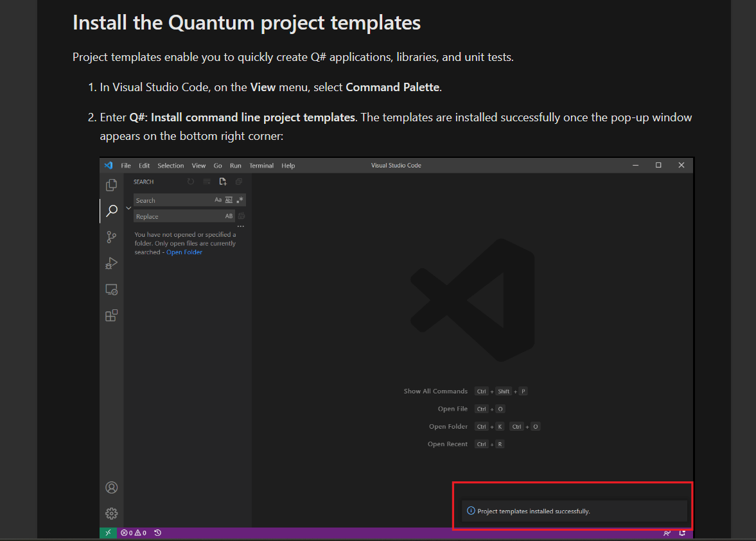Click the Collapse All icon in the Search panel

point(239,182)
